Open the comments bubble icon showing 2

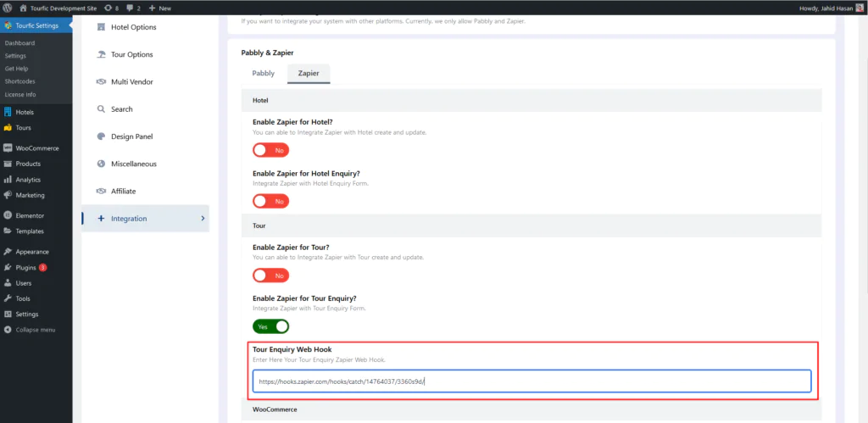coord(130,8)
